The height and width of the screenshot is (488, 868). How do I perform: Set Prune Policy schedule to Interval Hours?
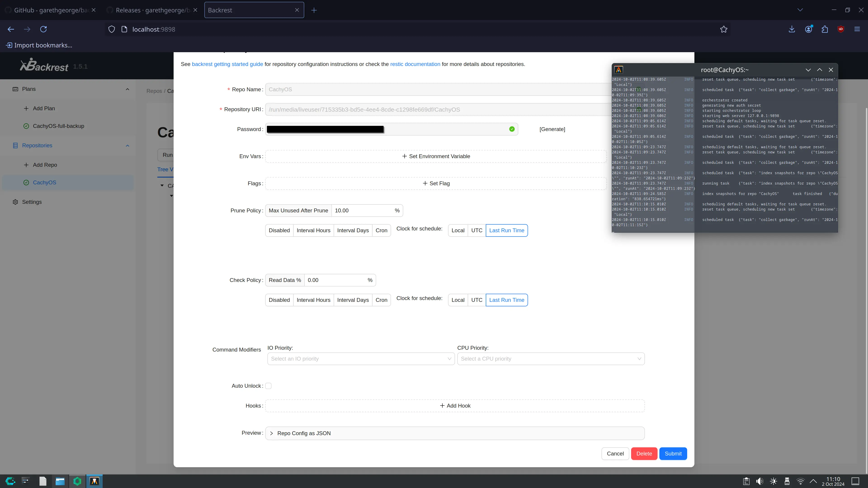[x=313, y=230]
